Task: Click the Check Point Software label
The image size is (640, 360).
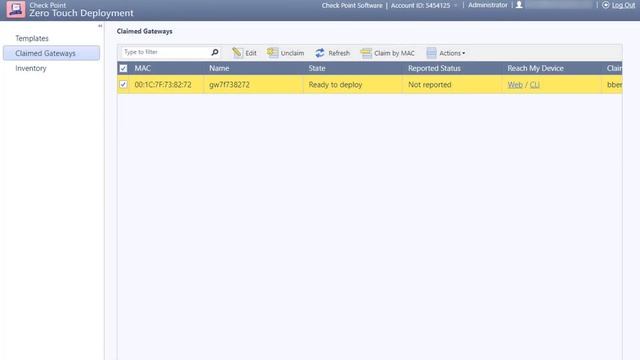Action: 352,5
